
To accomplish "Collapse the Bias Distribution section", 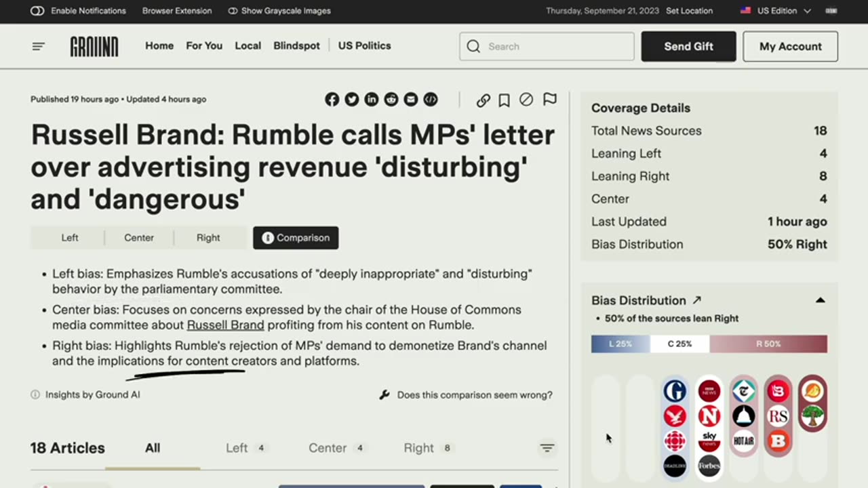I will coord(820,300).
